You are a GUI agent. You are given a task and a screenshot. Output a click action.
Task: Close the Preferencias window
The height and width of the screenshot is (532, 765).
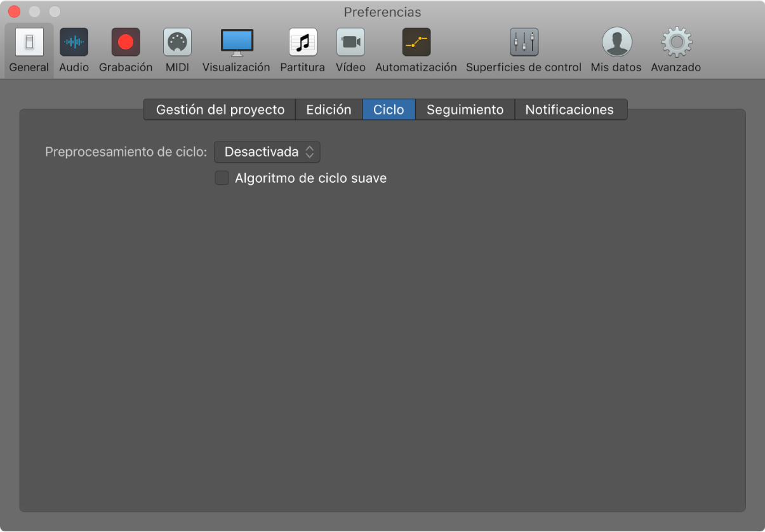(15, 12)
